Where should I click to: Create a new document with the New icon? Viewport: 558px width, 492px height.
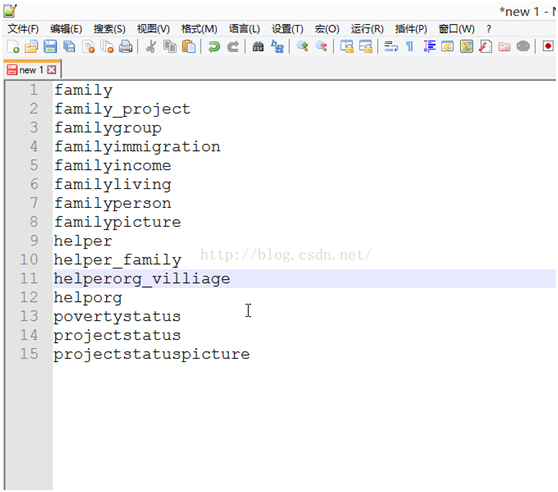coord(14,47)
